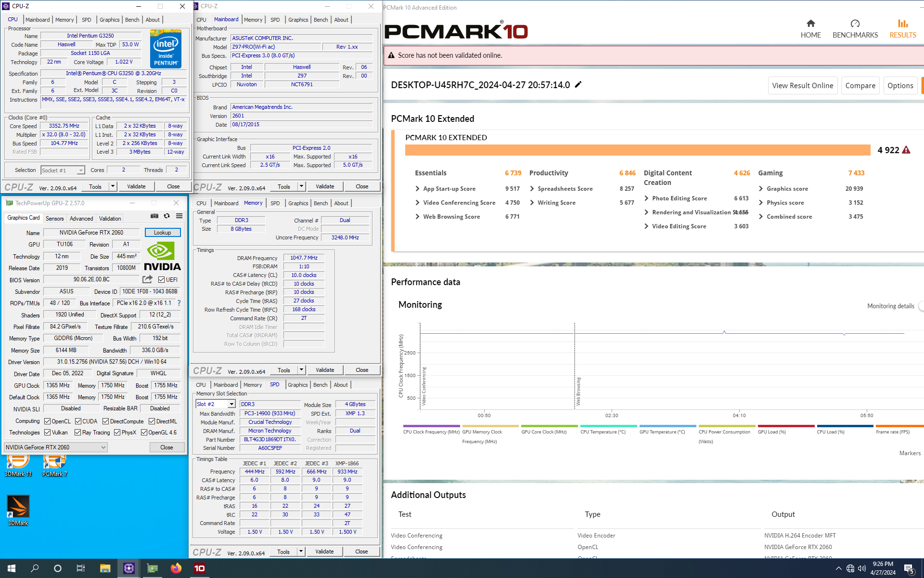The width and height of the screenshot is (924, 578).
Task: Click the Lookup button in GPU-Z
Action: pos(163,233)
